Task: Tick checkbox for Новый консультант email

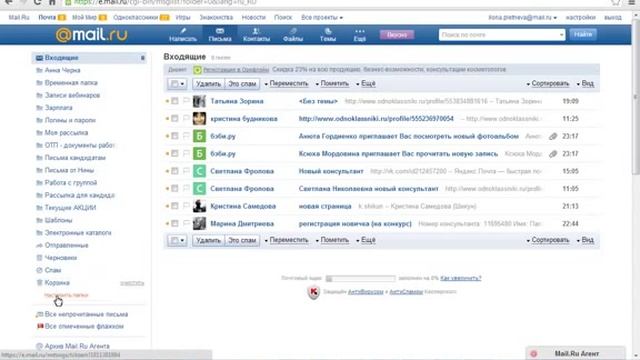Action: pos(175,171)
